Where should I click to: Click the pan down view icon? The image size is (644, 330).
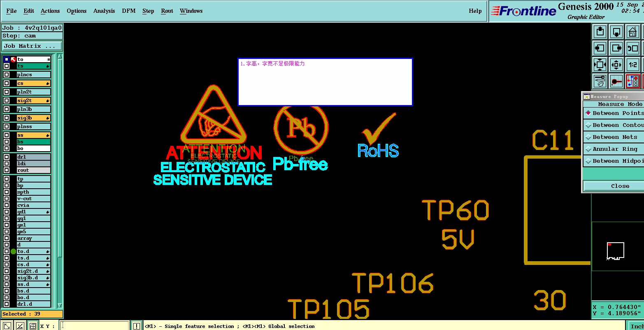(616, 32)
